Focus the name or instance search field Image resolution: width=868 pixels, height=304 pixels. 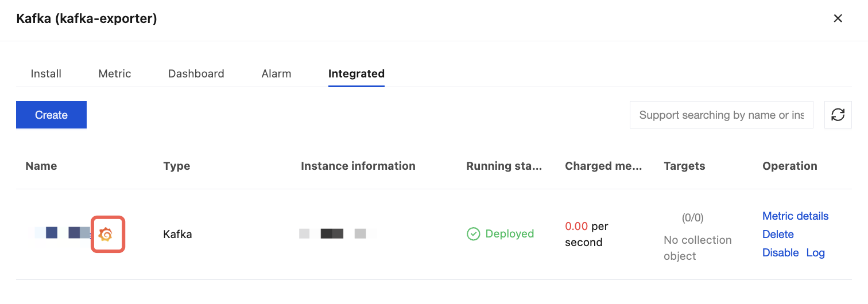pyautogui.click(x=721, y=115)
